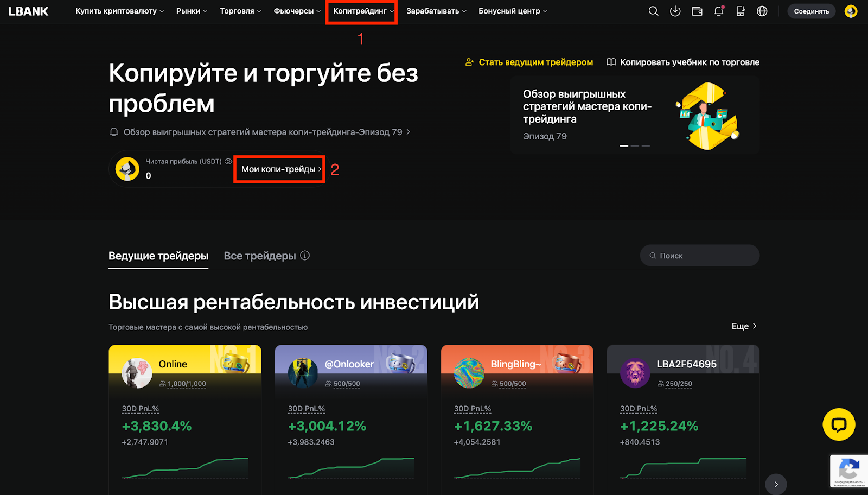Click the info icon next to Все трейдеры

click(305, 256)
